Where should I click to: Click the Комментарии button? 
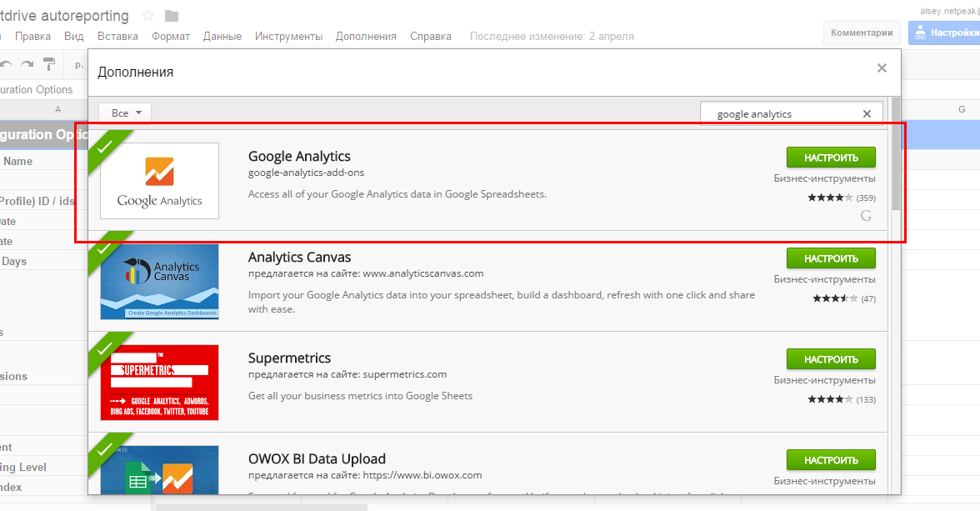tap(862, 33)
